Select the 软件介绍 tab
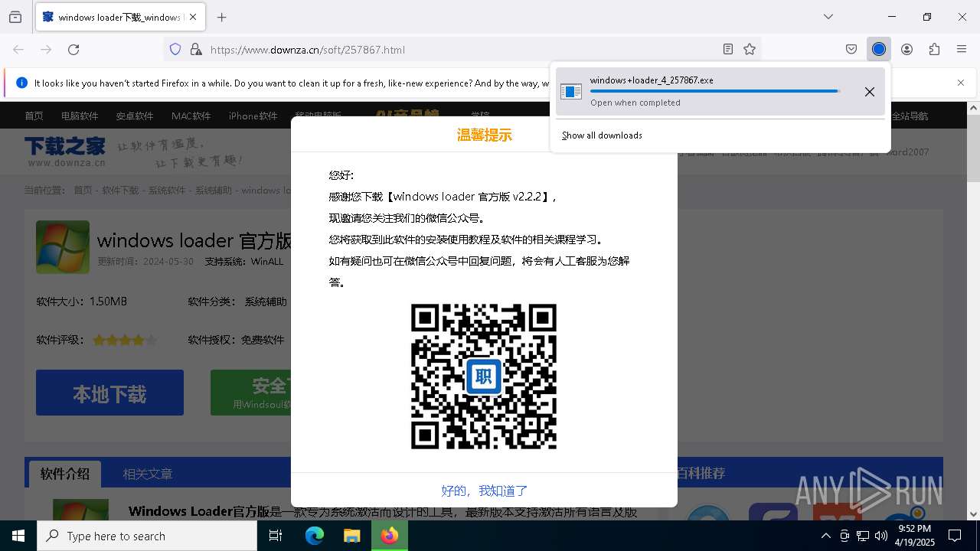 click(65, 474)
